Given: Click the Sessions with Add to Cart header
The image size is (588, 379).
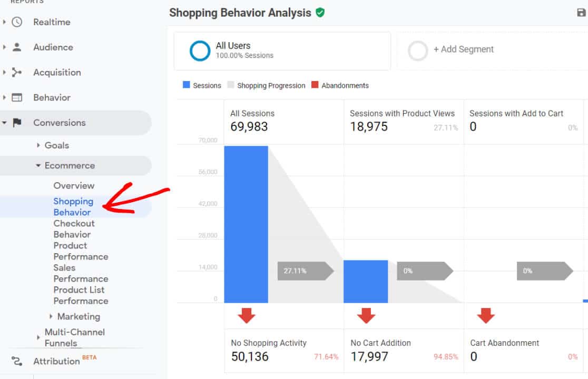Looking at the screenshot, I should pyautogui.click(x=516, y=113).
